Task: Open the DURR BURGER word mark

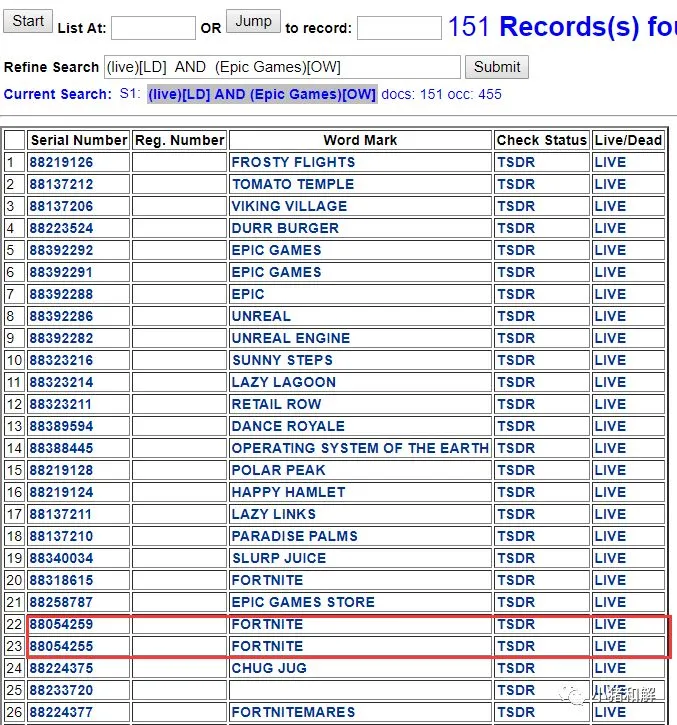Action: point(285,228)
